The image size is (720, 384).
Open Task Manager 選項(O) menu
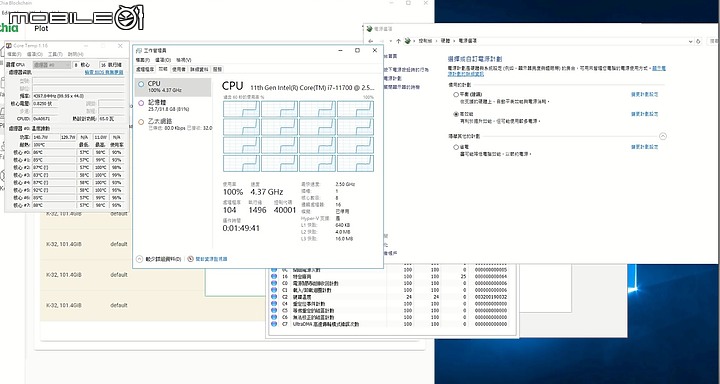pos(163,60)
